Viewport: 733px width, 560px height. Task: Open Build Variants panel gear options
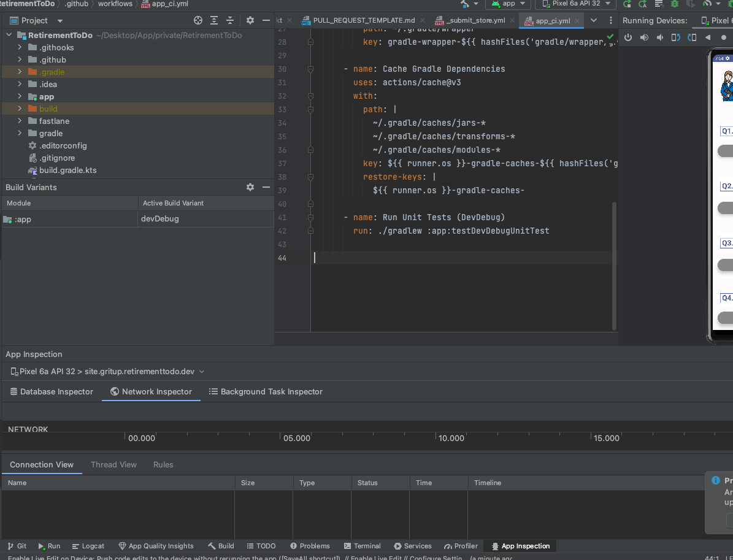coord(250,187)
